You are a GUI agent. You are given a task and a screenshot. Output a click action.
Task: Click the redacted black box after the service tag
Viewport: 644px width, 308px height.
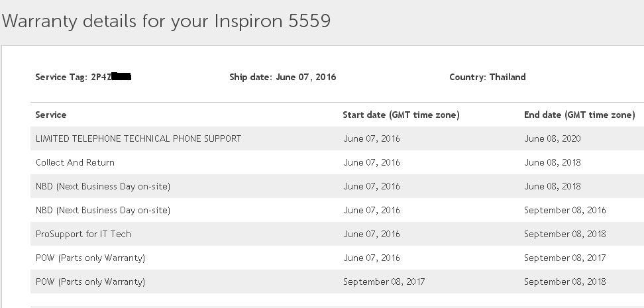coord(121,77)
